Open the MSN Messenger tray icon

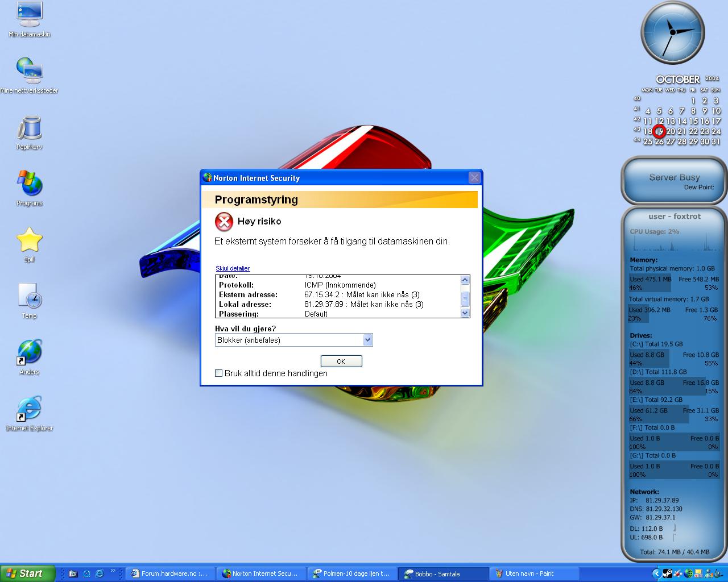[x=708, y=573]
